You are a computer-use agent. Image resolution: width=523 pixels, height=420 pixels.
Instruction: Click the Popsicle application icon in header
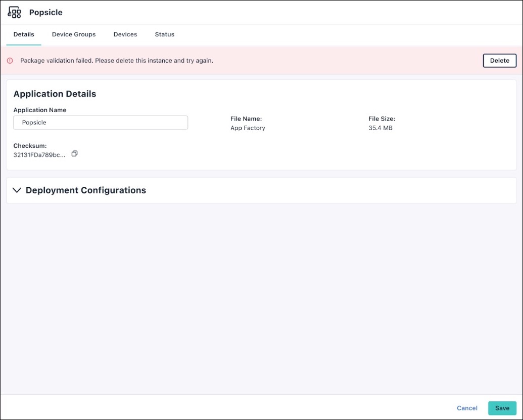(15, 12)
